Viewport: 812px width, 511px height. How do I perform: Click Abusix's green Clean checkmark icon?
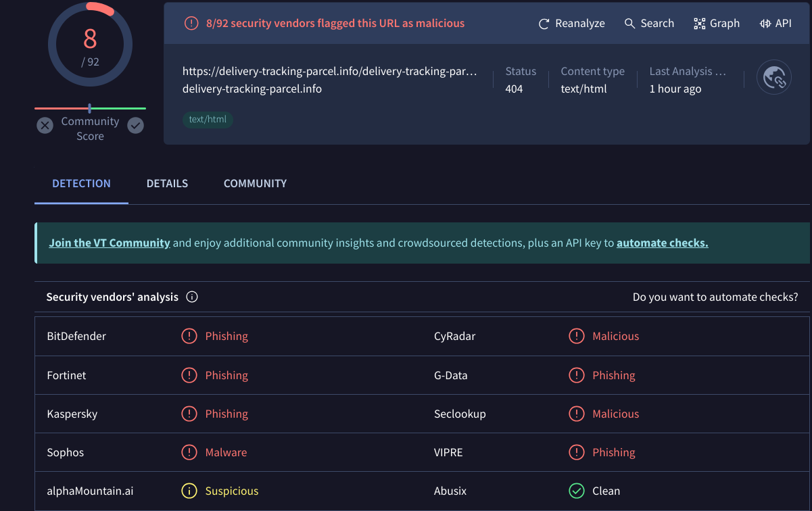point(576,491)
